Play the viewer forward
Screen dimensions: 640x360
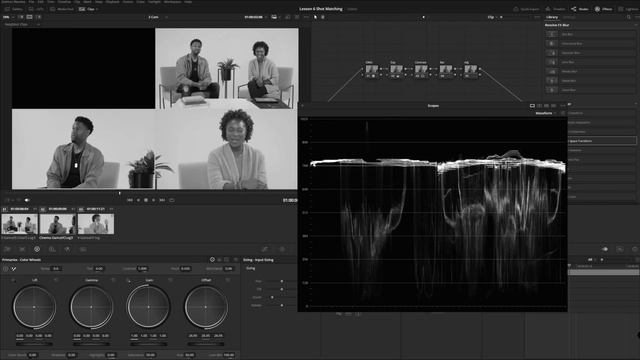tap(153, 200)
